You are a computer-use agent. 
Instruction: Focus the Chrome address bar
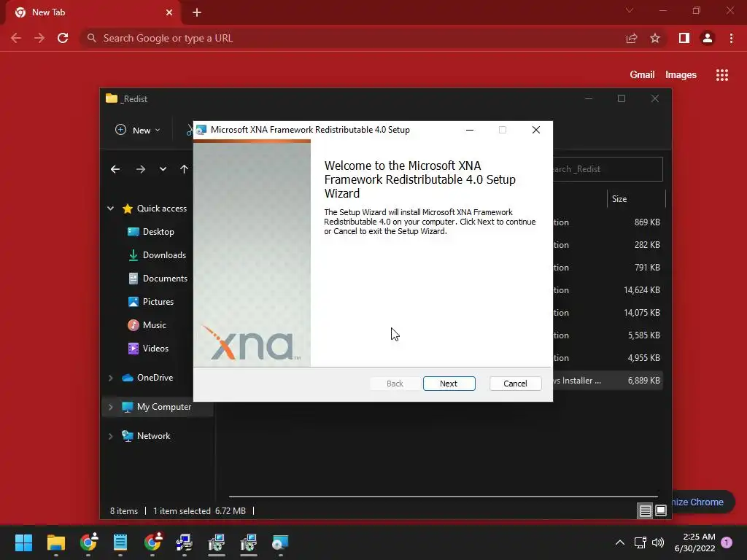click(352, 38)
